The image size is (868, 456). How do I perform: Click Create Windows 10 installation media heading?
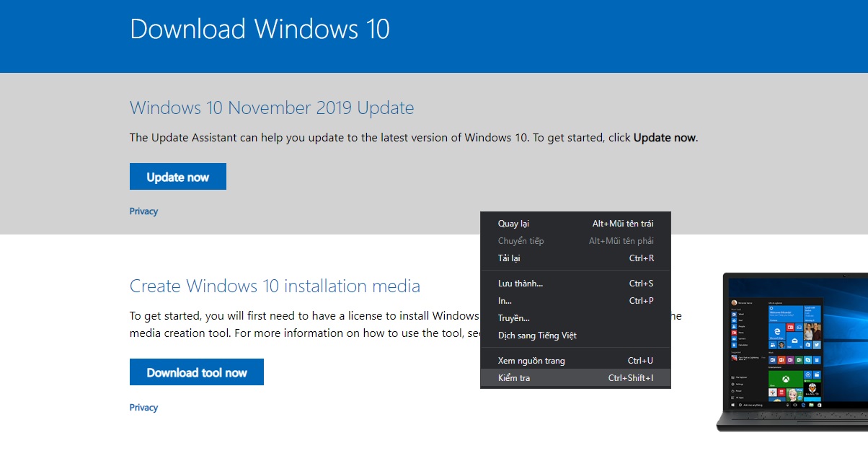click(x=275, y=286)
